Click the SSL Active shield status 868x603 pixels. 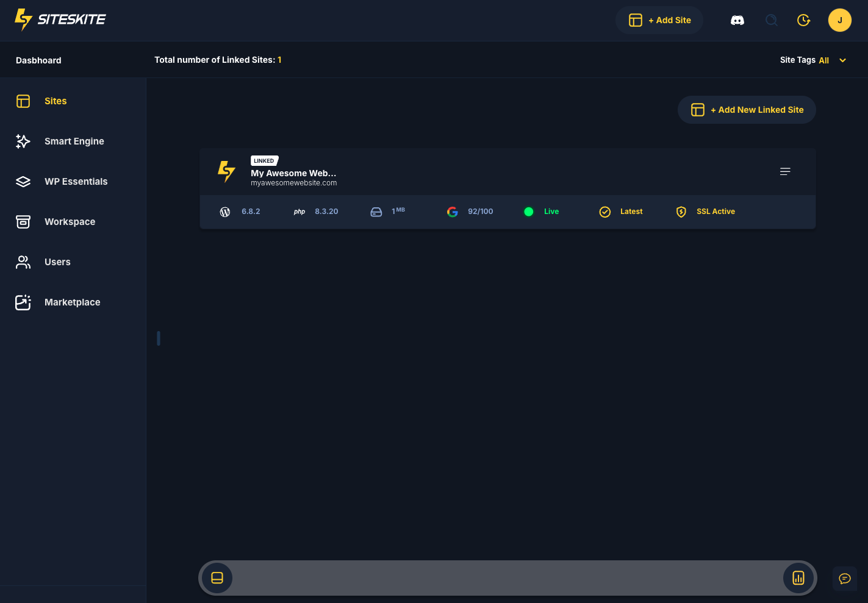pos(706,212)
